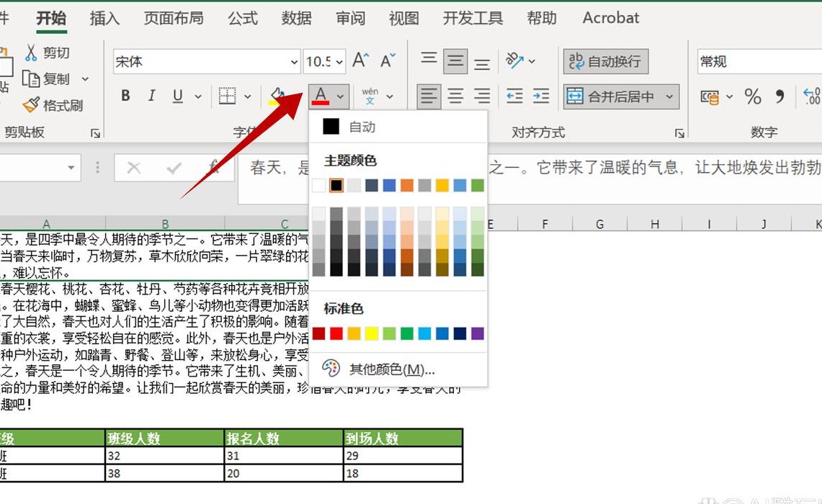Toggle Bold formatting
The image size is (822, 504).
(x=125, y=96)
